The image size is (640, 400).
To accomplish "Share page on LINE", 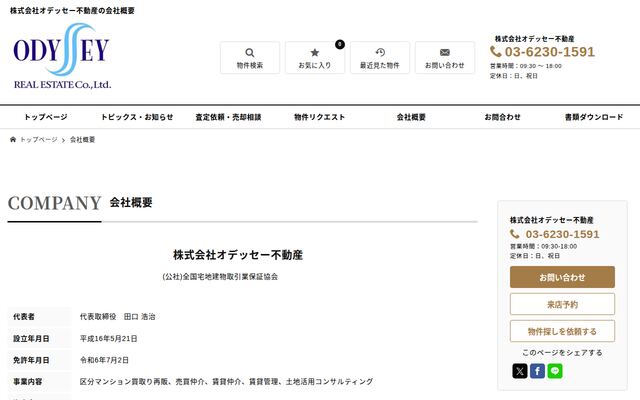I will [555, 371].
